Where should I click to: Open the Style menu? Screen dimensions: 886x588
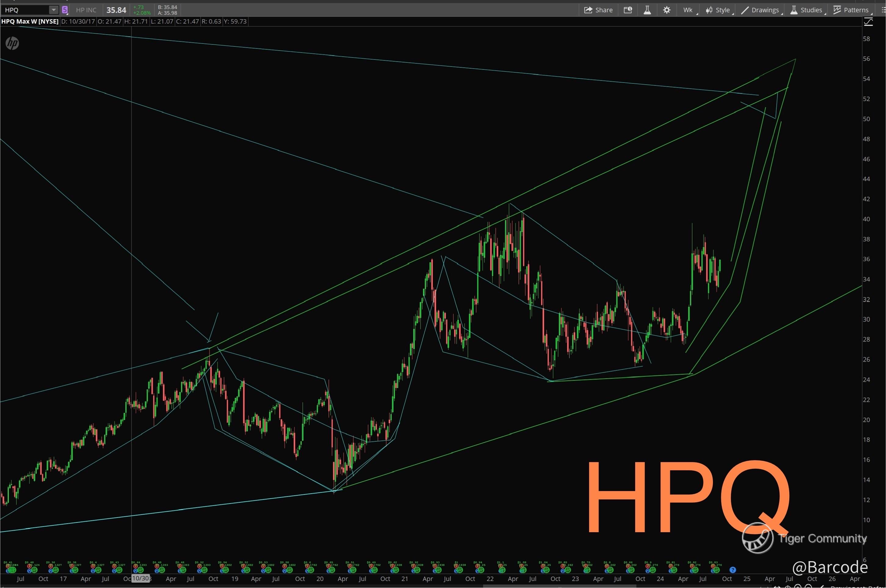(718, 10)
